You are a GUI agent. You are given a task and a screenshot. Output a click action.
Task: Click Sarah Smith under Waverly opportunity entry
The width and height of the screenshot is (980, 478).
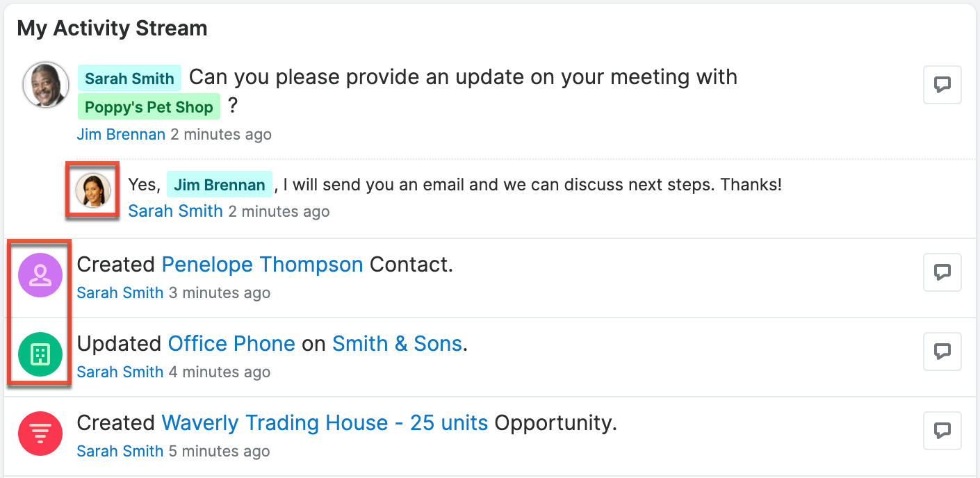pos(120,452)
